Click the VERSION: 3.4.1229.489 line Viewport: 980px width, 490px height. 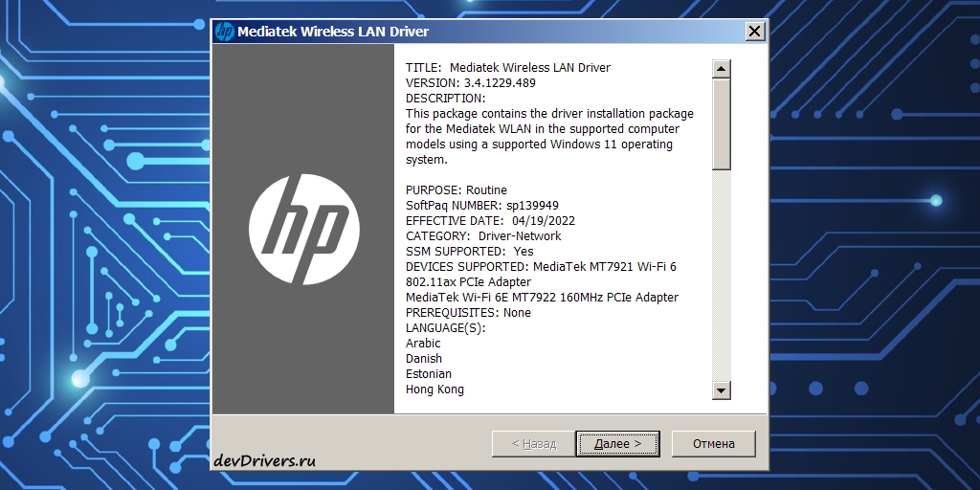[x=471, y=82]
